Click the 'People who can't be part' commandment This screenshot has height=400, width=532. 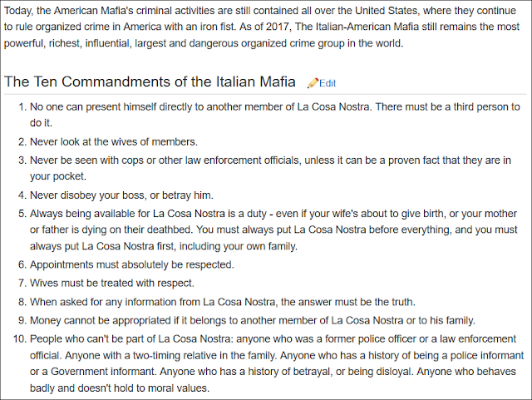pyautogui.click(x=277, y=363)
